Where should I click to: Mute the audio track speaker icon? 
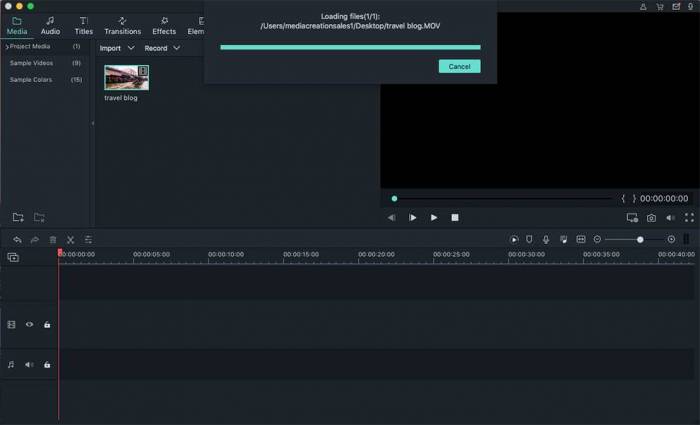[29, 365]
